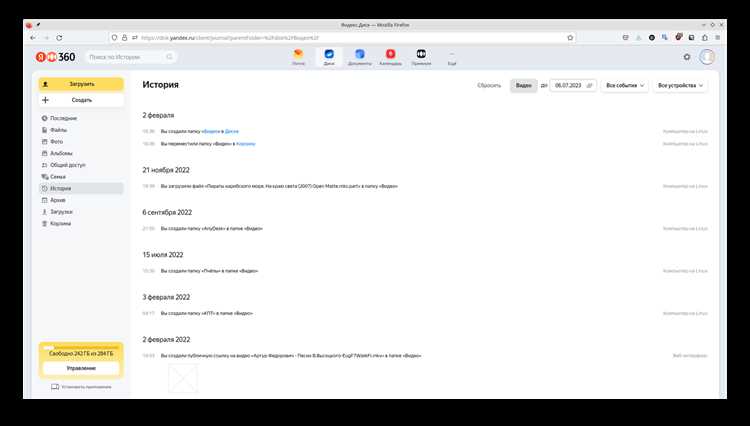Open the Диск service icon

point(329,57)
